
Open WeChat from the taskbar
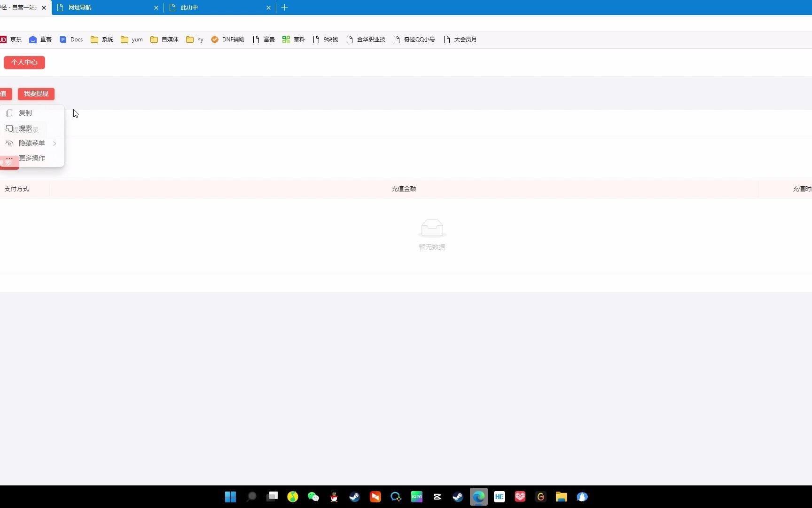313,497
